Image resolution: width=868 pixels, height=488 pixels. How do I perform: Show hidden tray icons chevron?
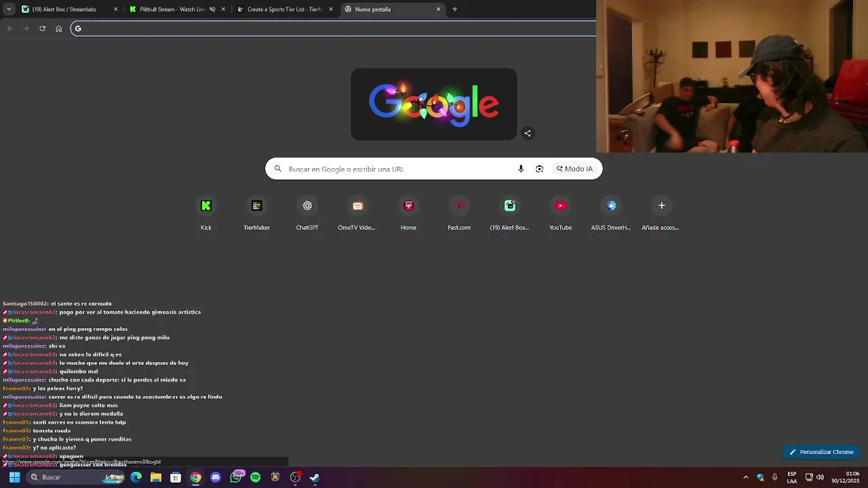[745, 477]
